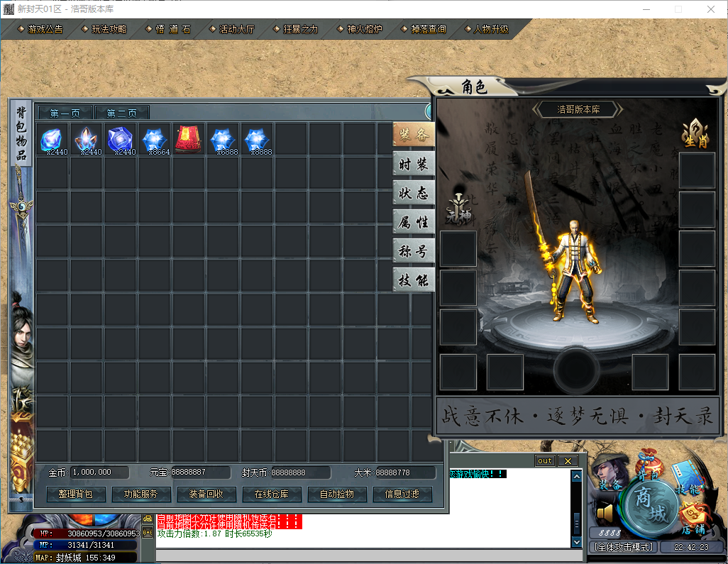Click the 在线仓库 online warehouse button
The image size is (728, 564).
click(x=272, y=494)
